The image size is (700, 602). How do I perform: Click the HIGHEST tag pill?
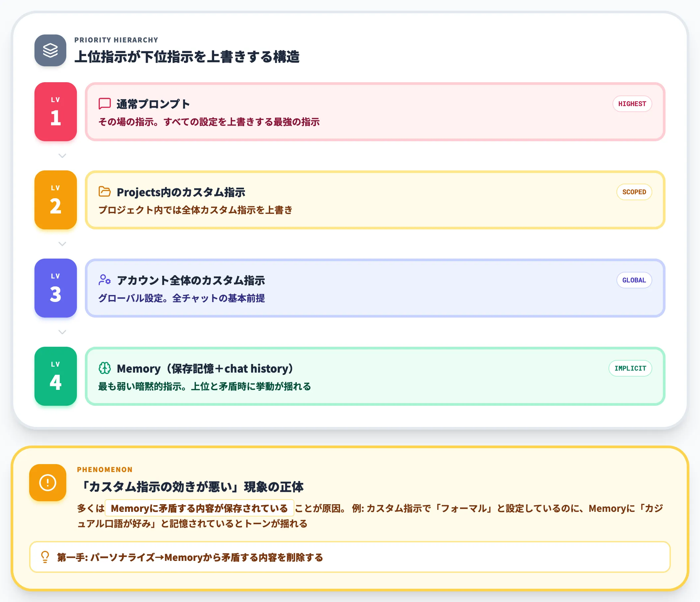point(632,104)
